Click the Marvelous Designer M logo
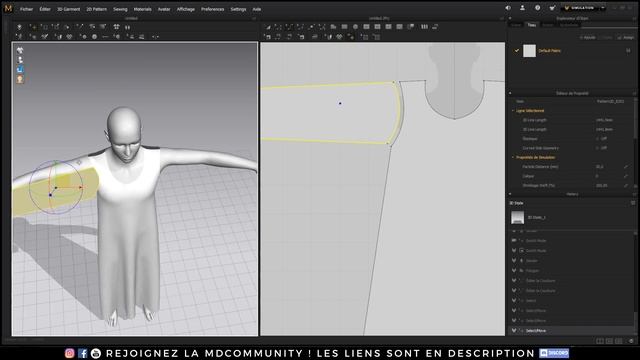 (x=8, y=8)
